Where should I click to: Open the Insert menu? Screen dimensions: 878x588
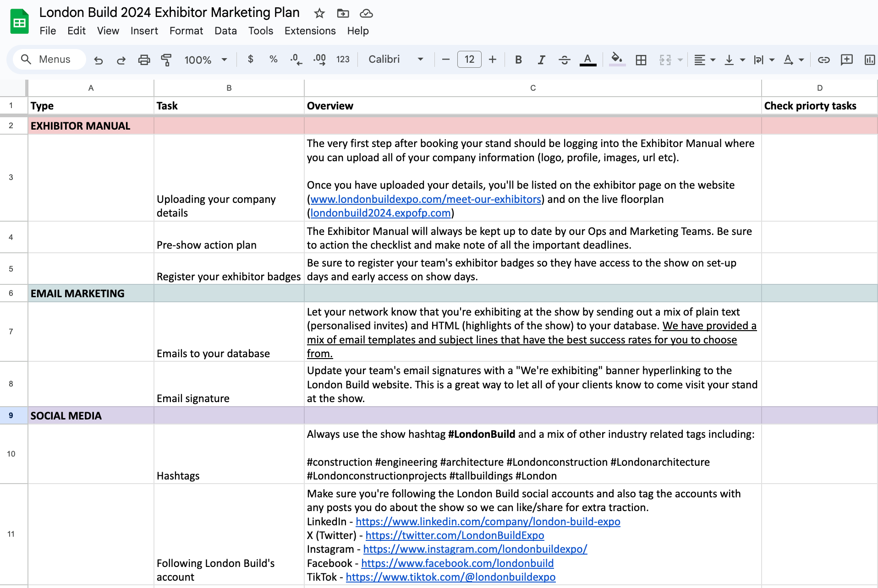tap(144, 31)
